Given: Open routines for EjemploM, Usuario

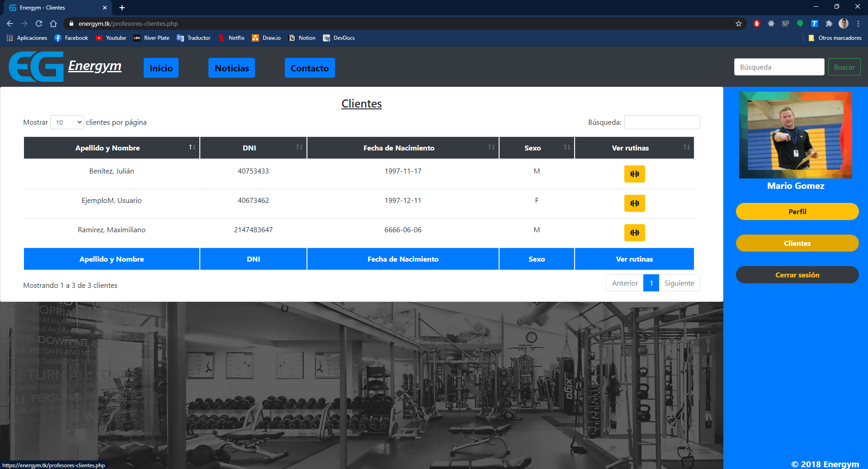Looking at the screenshot, I should tap(634, 203).
